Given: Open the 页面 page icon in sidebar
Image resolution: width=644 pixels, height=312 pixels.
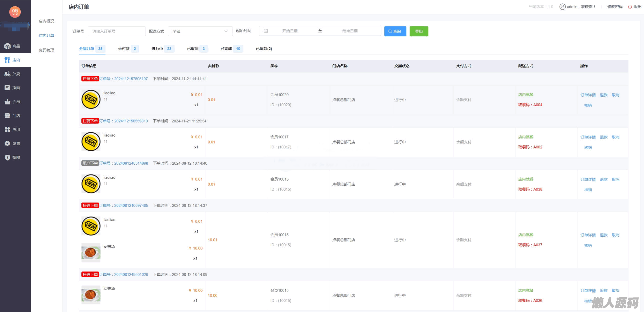Looking at the screenshot, I should pyautogui.click(x=7, y=88).
